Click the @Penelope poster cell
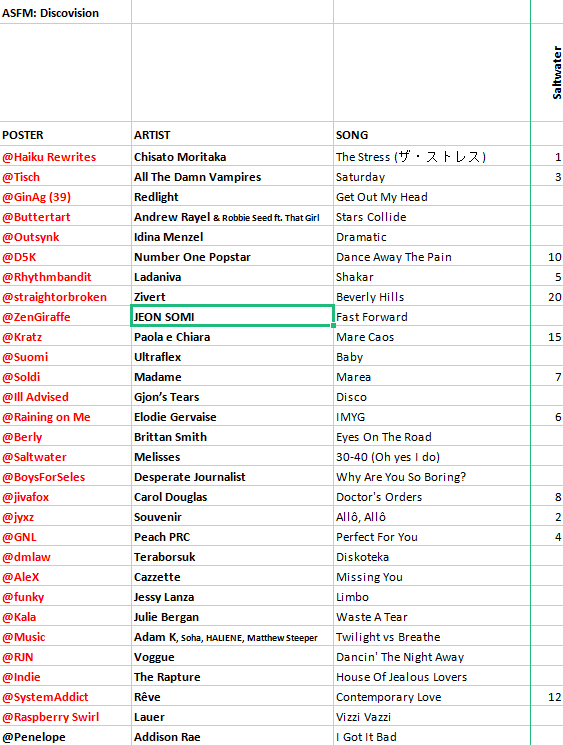Screen dimensions: 563x745 tap(66, 736)
